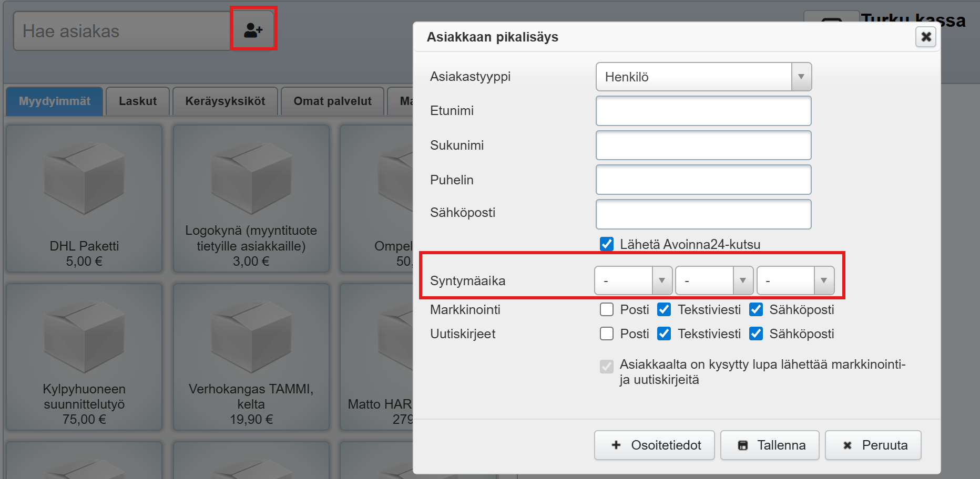Click the add customer icon

(253, 30)
